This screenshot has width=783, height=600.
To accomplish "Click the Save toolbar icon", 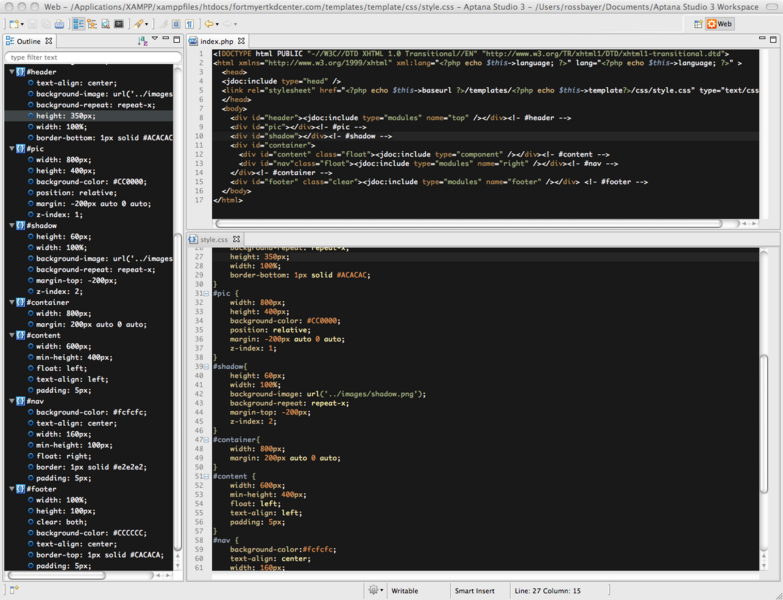I will click(32, 24).
